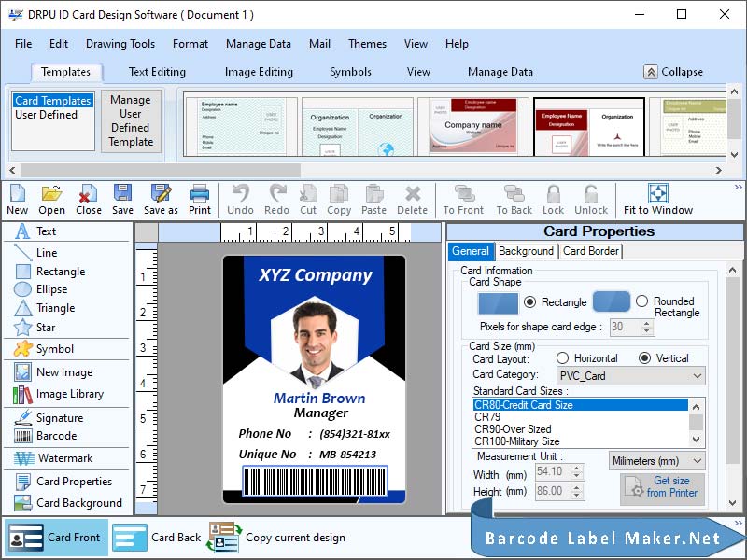Open Manage User Defined Template
Image resolution: width=747 pixels, height=560 pixels.
tap(131, 122)
